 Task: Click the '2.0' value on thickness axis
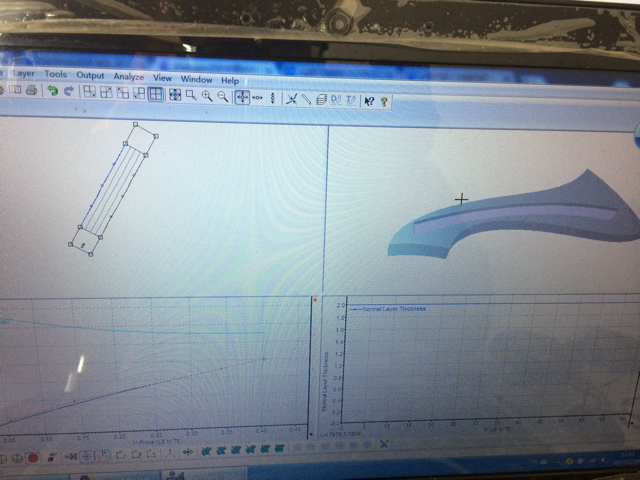click(x=341, y=305)
